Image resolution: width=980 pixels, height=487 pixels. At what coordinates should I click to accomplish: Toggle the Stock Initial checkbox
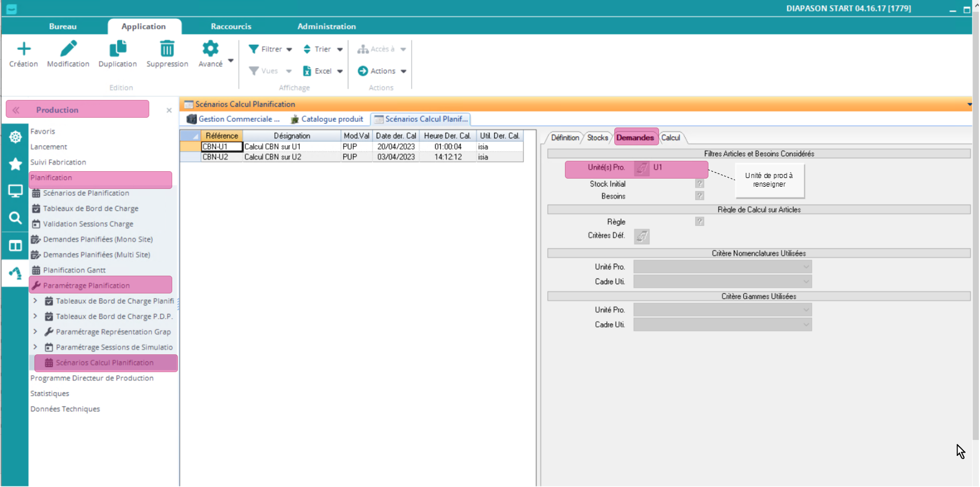coord(699,184)
